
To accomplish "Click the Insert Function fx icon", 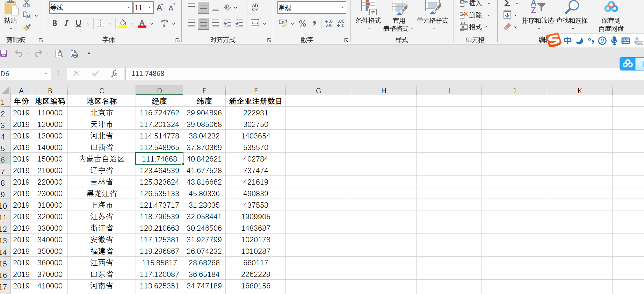I will [114, 73].
